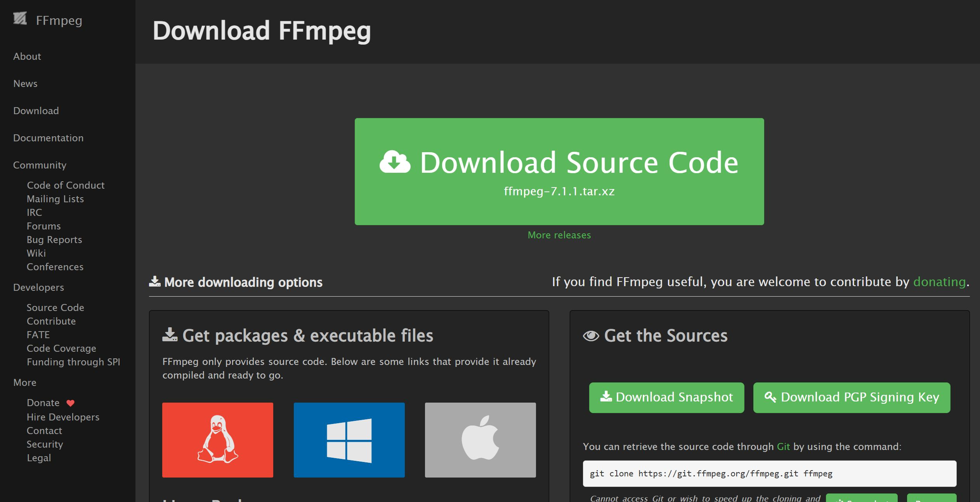Open Code Coverage under Developers
Screen dimensions: 980x502
(x=61, y=348)
